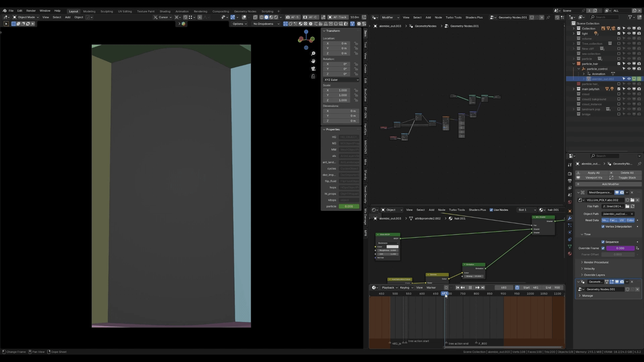Click the Add Modifier button

[x=608, y=184]
